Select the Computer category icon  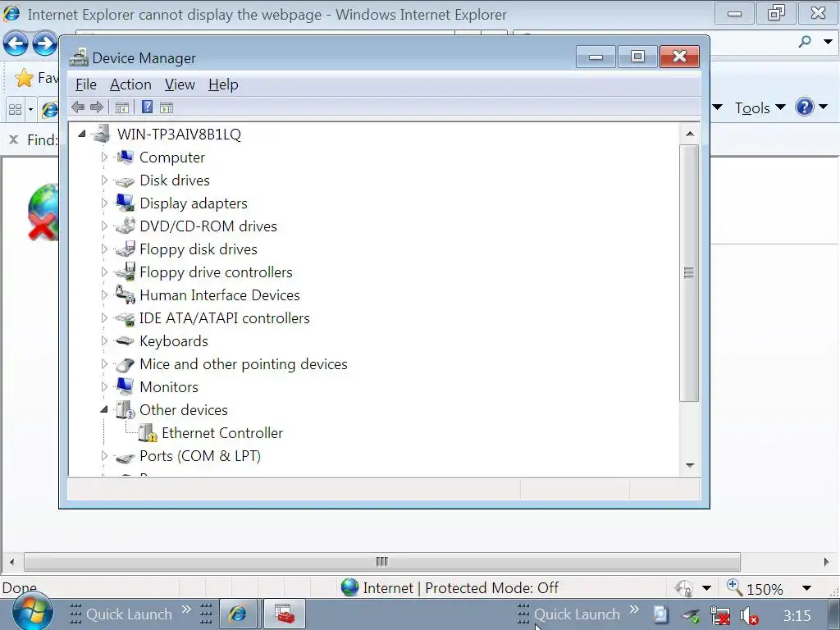coord(125,157)
